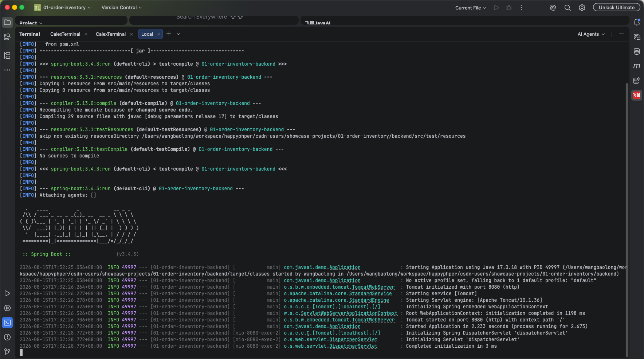Screen dimensions: 644x359
Task: Click 'Root WebApplicationContext' log message
Action: point(495,313)
